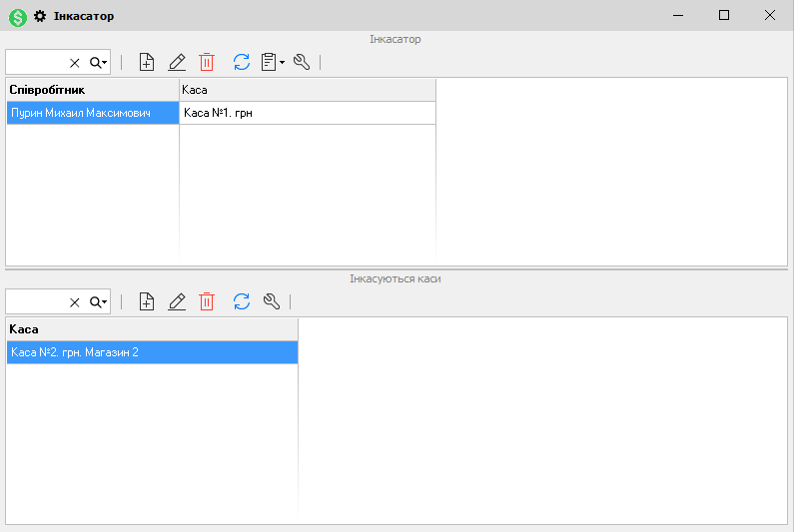Edit the selected Інкасатор record with pencil icon
The width and height of the screenshot is (794, 532).
[177, 62]
